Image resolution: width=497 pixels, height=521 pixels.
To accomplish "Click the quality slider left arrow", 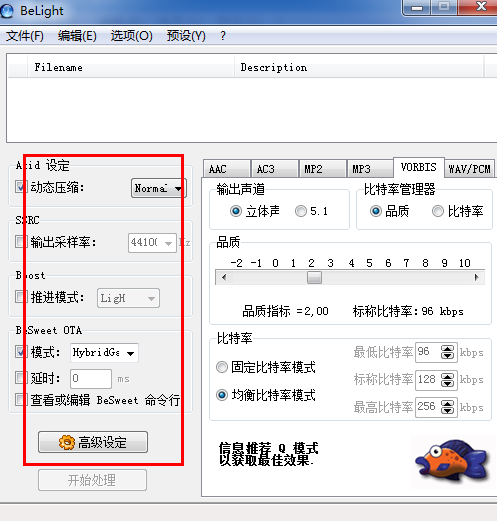I will (x=224, y=277).
